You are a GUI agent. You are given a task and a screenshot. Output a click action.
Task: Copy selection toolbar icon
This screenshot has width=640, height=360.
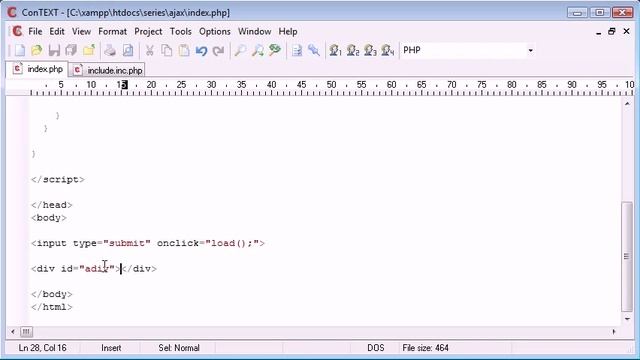click(167, 50)
